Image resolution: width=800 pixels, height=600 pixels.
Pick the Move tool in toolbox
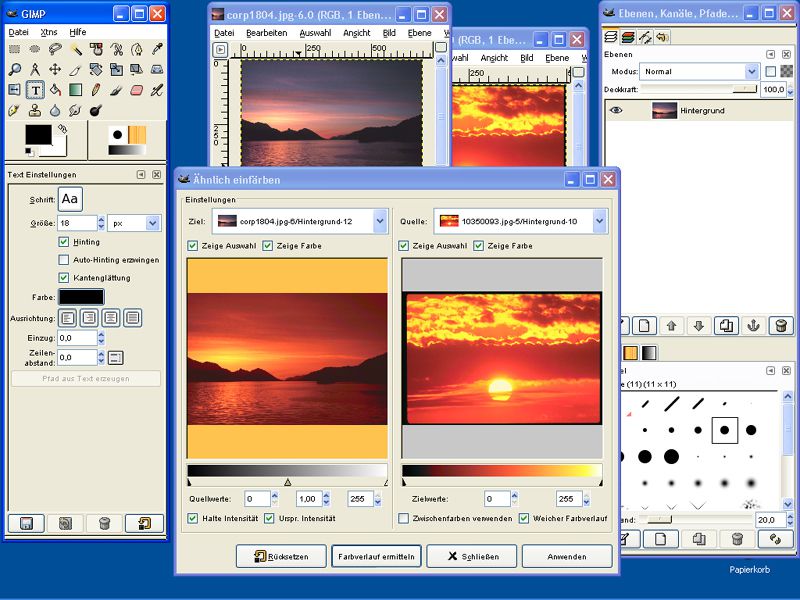click(55, 69)
